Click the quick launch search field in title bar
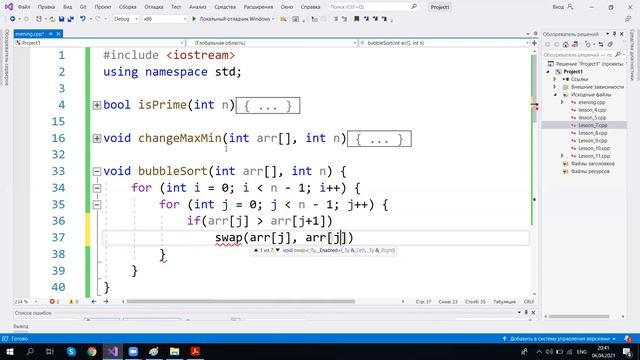Image resolution: width=640 pixels, height=360 pixels. coord(373,7)
